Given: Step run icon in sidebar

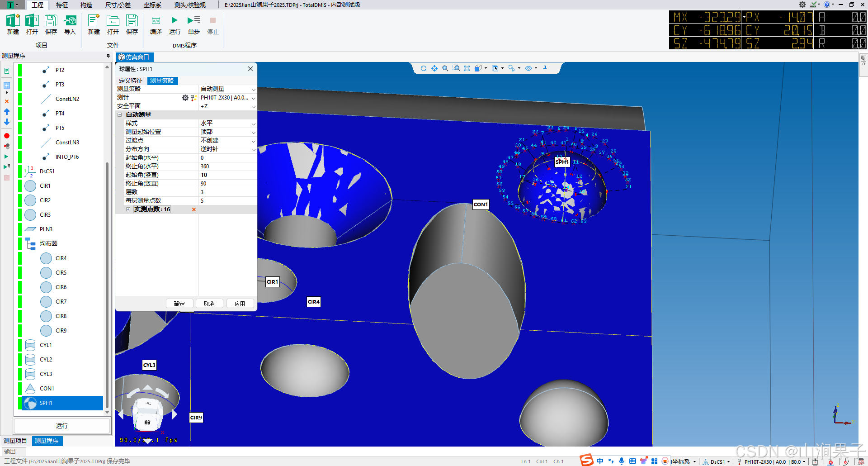Looking at the screenshot, I should click(x=7, y=167).
